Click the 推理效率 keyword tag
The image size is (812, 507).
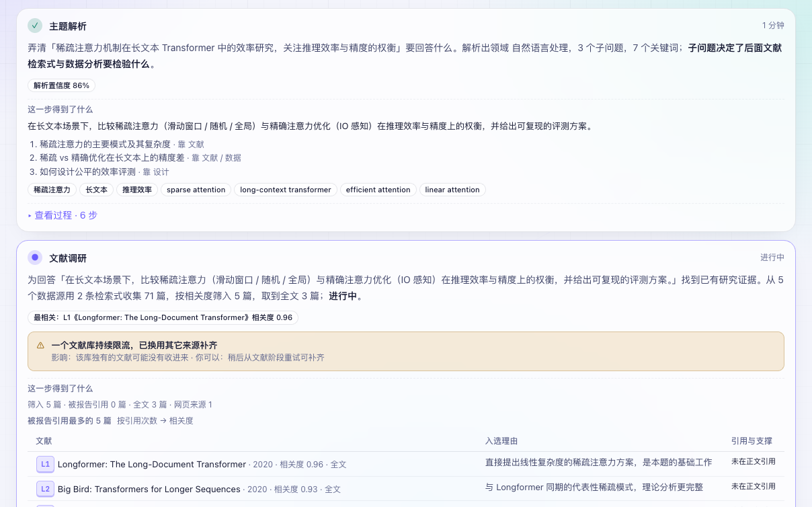point(137,190)
